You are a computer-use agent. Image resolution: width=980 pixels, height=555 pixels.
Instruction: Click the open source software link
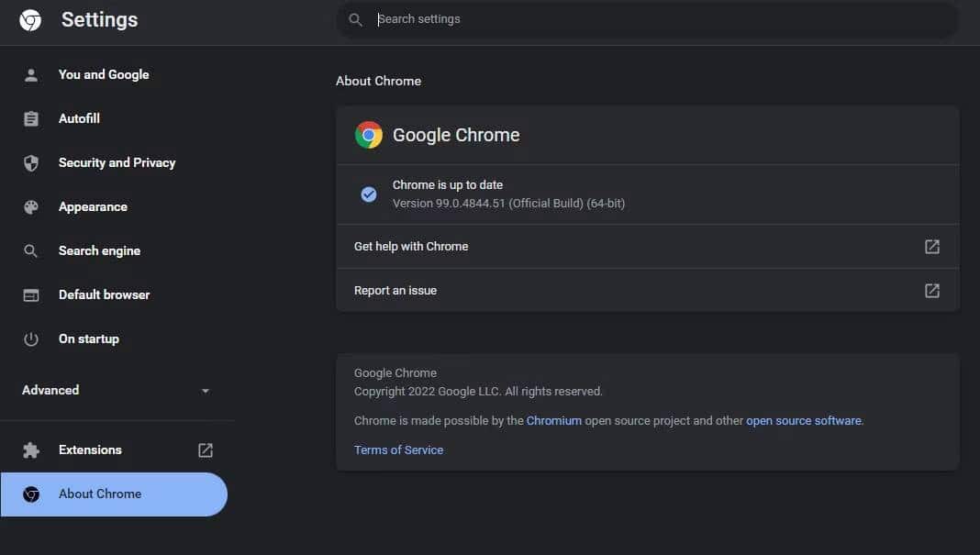click(802, 420)
